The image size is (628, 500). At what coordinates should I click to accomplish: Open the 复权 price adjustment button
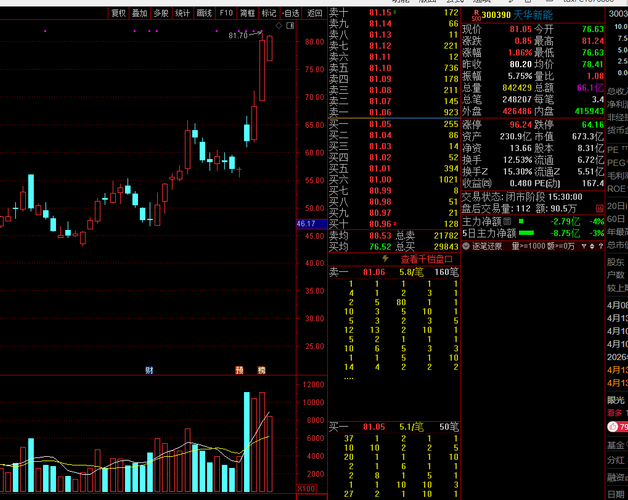(x=119, y=13)
